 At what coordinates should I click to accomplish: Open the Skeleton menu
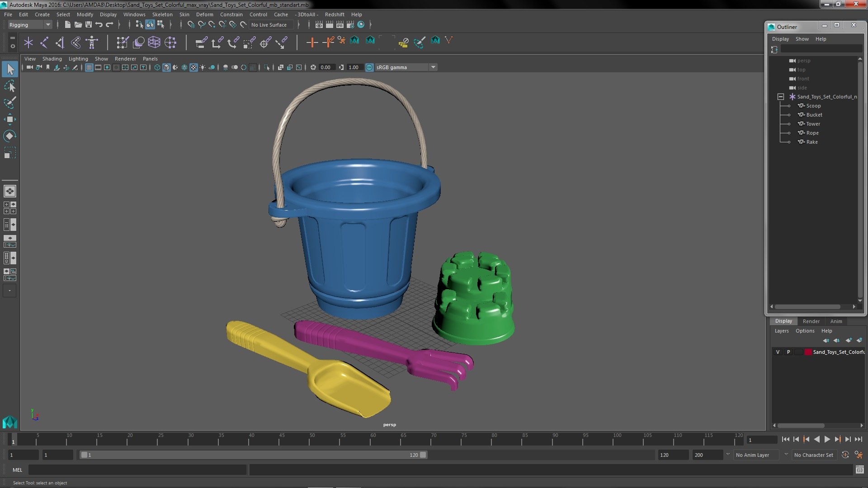[x=162, y=14]
